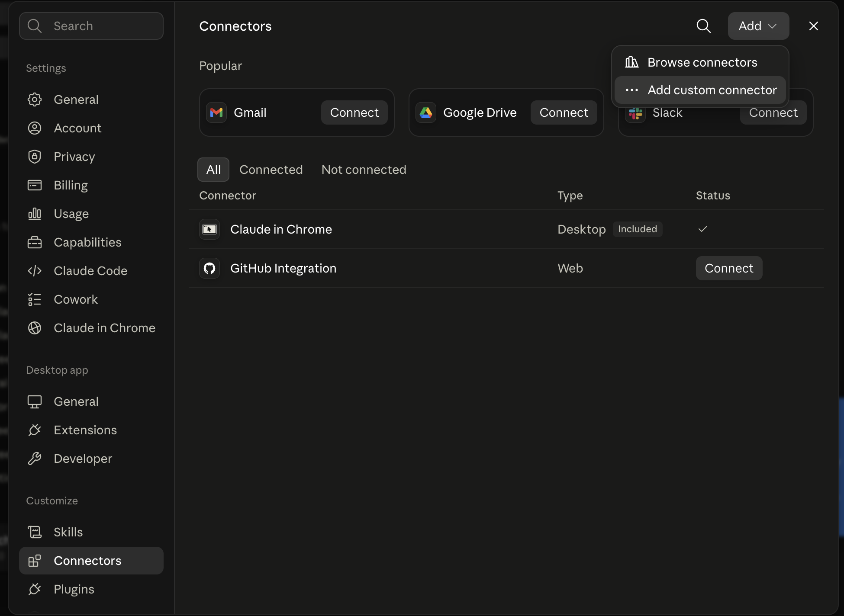Go to General under Desktop app
This screenshot has height=616, width=844.
tap(91, 401)
